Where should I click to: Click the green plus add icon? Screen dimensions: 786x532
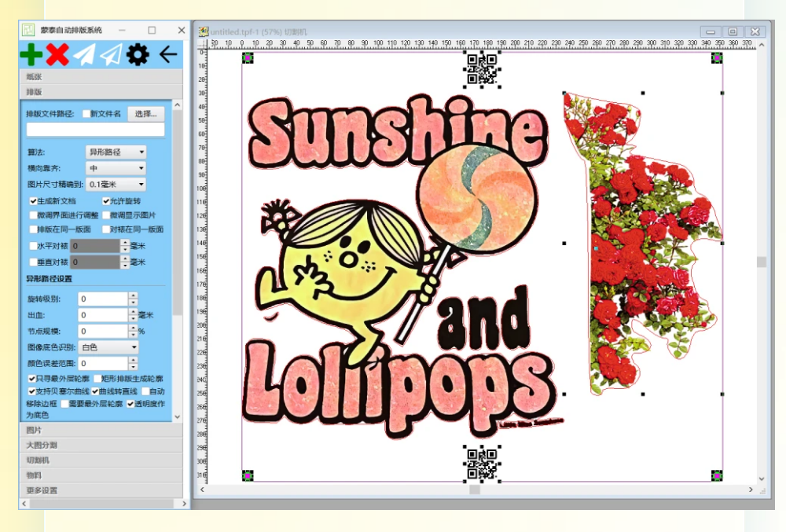point(31,54)
